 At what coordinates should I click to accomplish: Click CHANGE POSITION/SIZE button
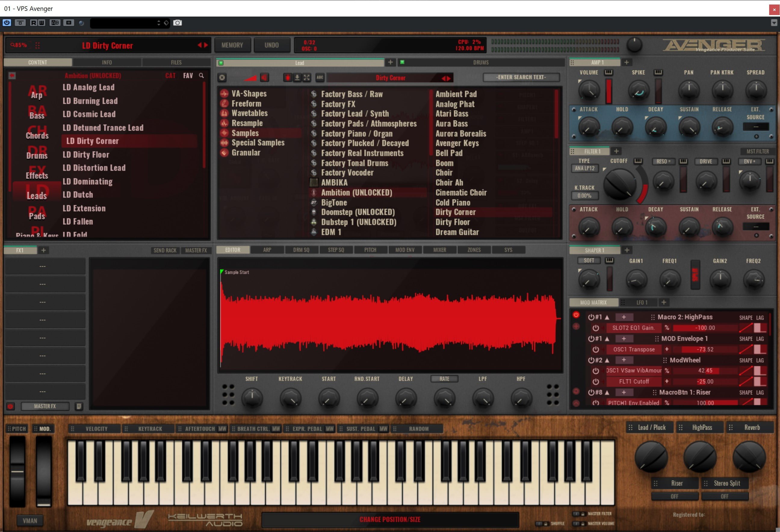pos(390,519)
